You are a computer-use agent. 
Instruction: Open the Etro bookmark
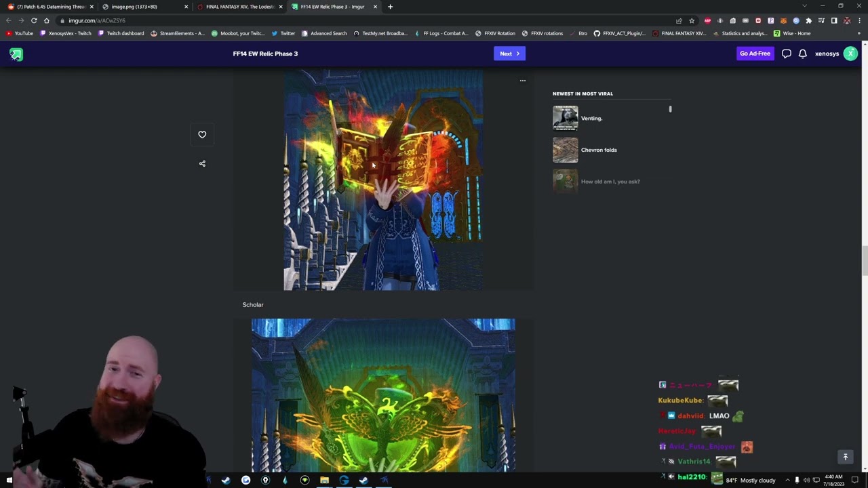tap(578, 33)
